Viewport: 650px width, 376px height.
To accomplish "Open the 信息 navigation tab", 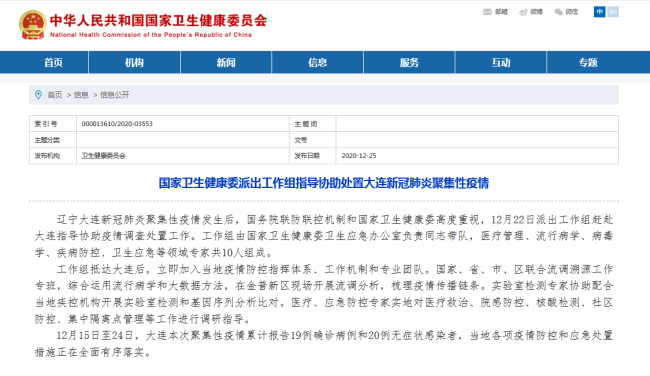I will click(x=318, y=63).
